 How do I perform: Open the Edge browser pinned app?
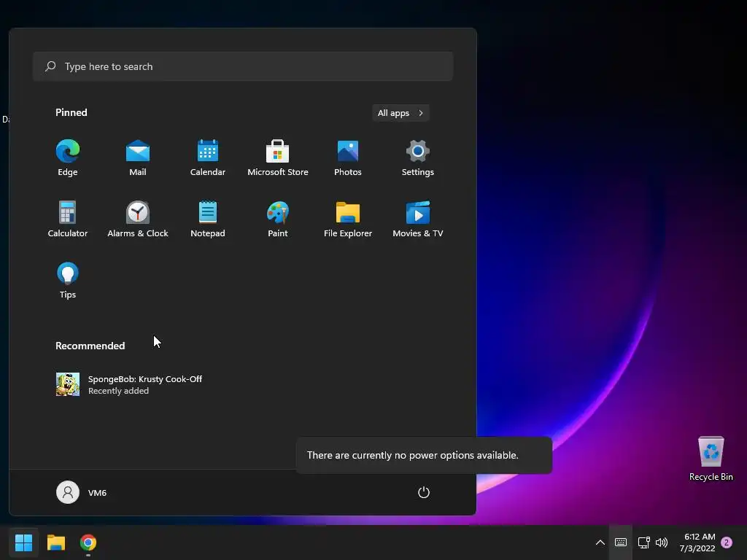click(68, 157)
